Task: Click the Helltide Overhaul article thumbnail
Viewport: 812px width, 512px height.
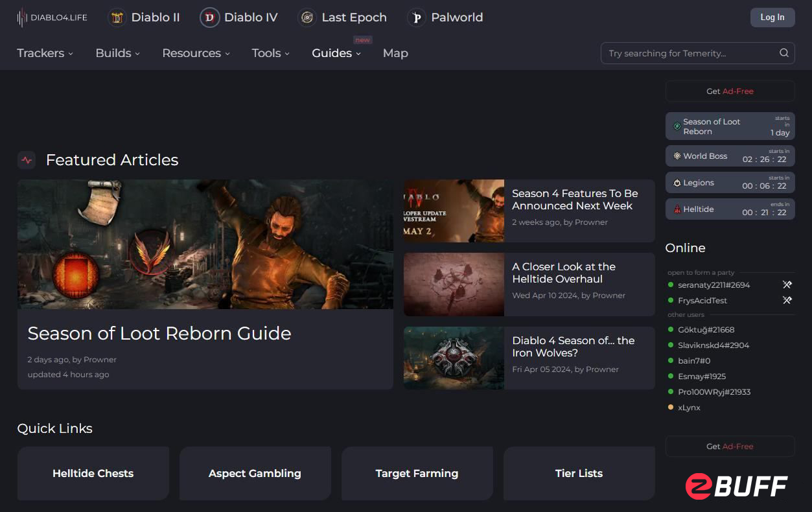Action: click(x=454, y=285)
